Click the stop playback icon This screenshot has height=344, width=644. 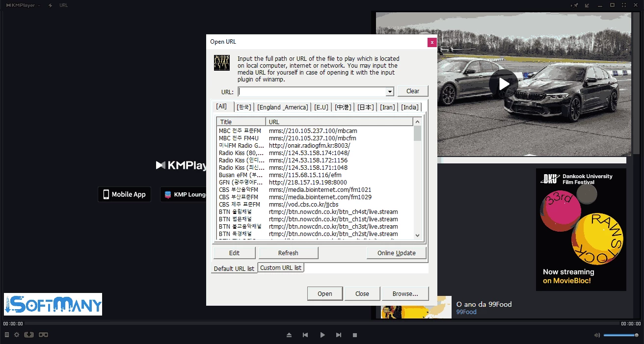[355, 335]
